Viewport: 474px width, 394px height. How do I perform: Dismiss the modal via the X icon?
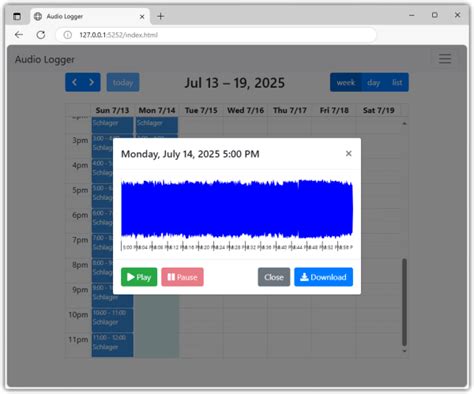coord(349,153)
